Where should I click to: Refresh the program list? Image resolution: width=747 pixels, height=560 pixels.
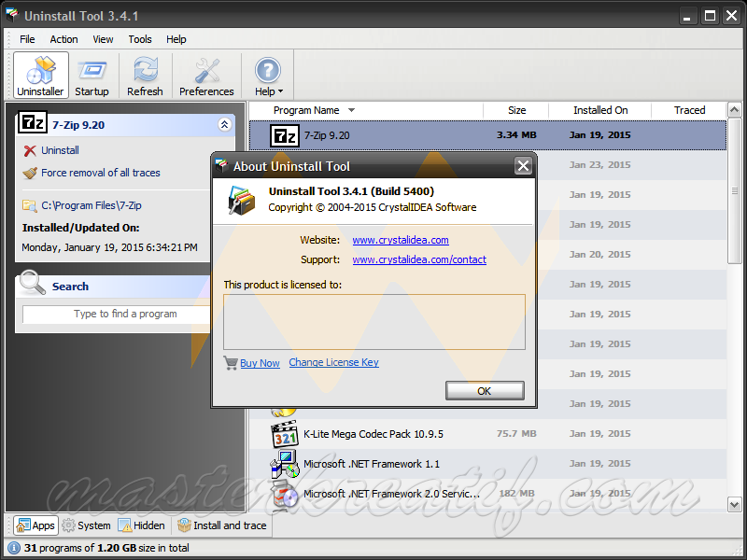point(145,76)
